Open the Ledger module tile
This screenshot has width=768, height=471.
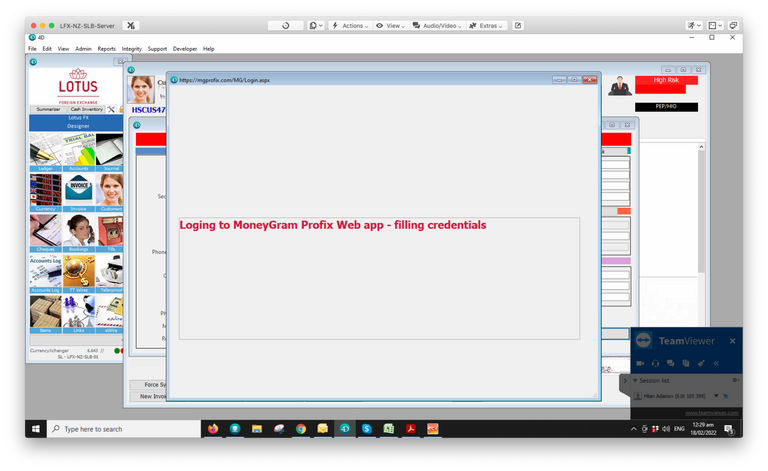coord(46,152)
